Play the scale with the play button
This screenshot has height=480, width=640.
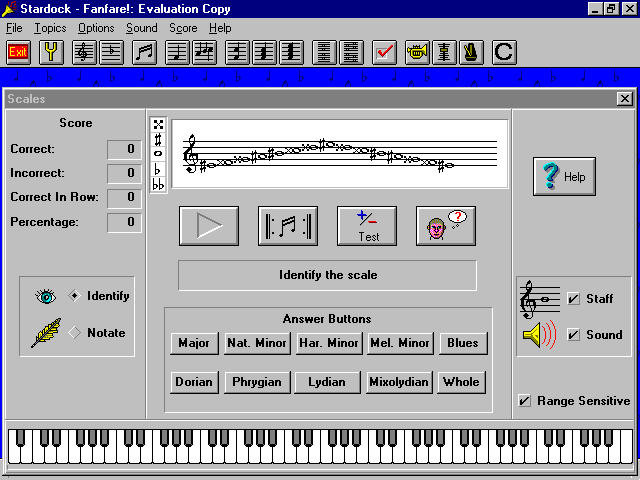[209, 226]
